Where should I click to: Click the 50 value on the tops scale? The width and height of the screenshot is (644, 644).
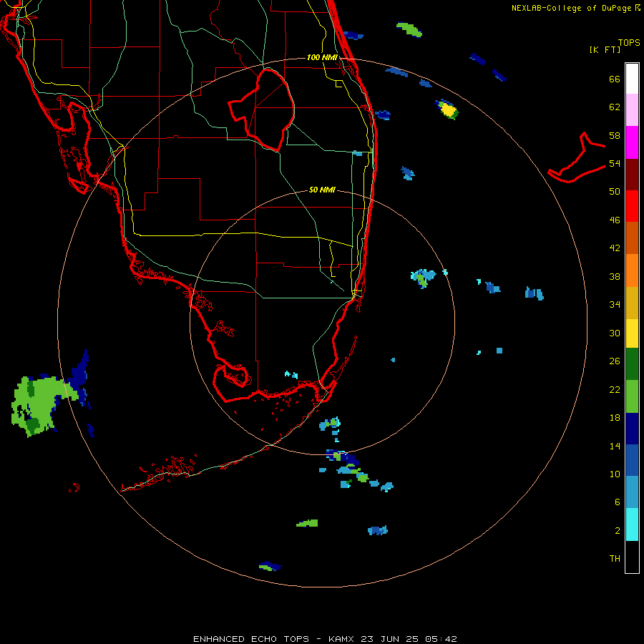click(x=615, y=191)
